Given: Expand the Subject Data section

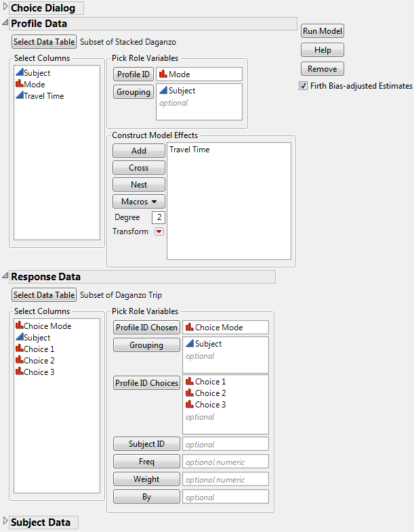Looking at the screenshot, I should [5, 521].
